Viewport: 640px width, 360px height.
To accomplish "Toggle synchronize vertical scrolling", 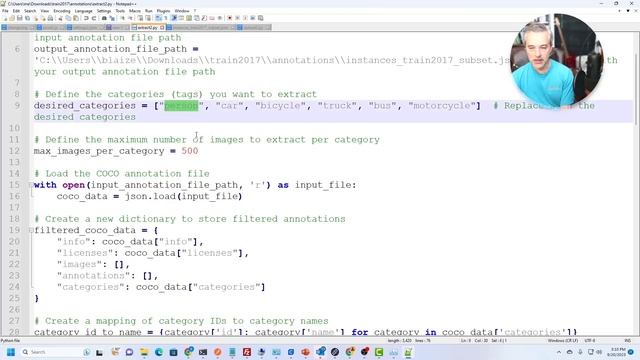I will coord(140,18).
